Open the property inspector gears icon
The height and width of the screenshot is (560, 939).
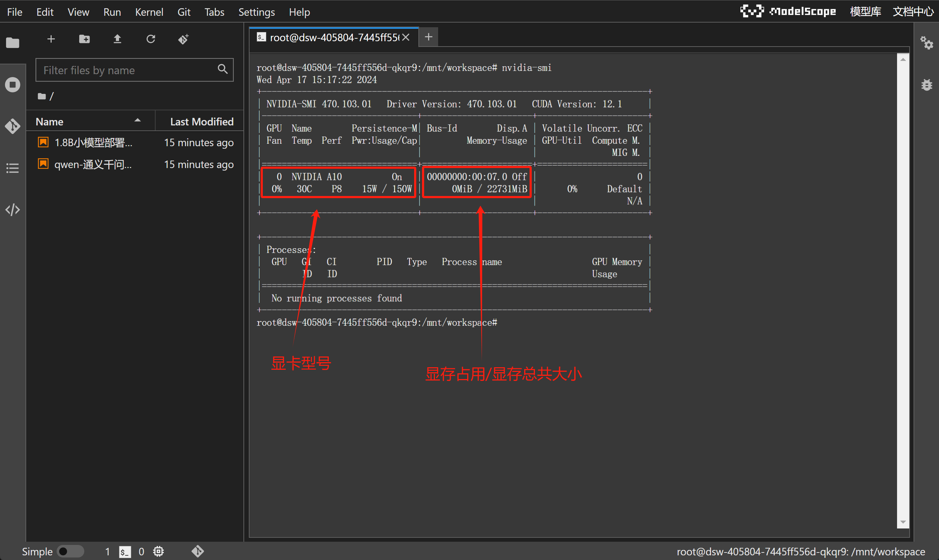coord(926,43)
